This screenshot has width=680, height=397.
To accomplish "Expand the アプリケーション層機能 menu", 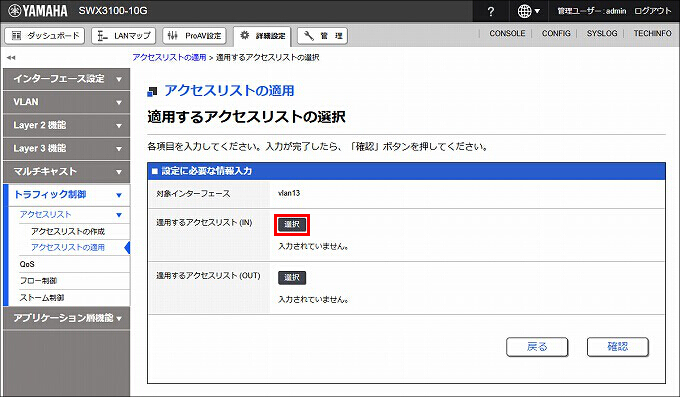I will click(x=66, y=318).
